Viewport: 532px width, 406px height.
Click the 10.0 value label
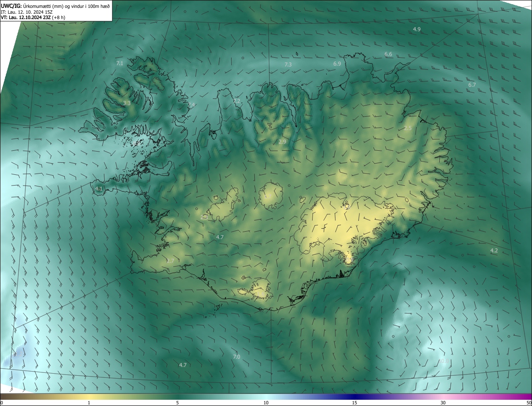point(444,362)
